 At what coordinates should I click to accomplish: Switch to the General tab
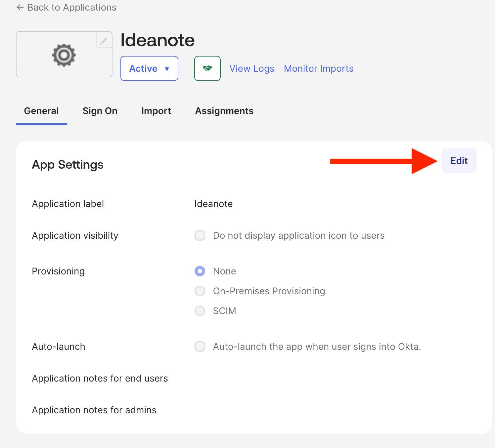[41, 111]
